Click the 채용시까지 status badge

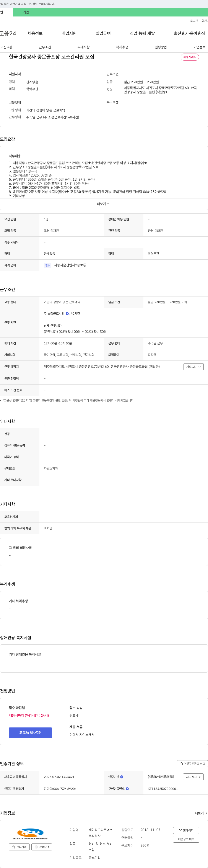(190, 57)
